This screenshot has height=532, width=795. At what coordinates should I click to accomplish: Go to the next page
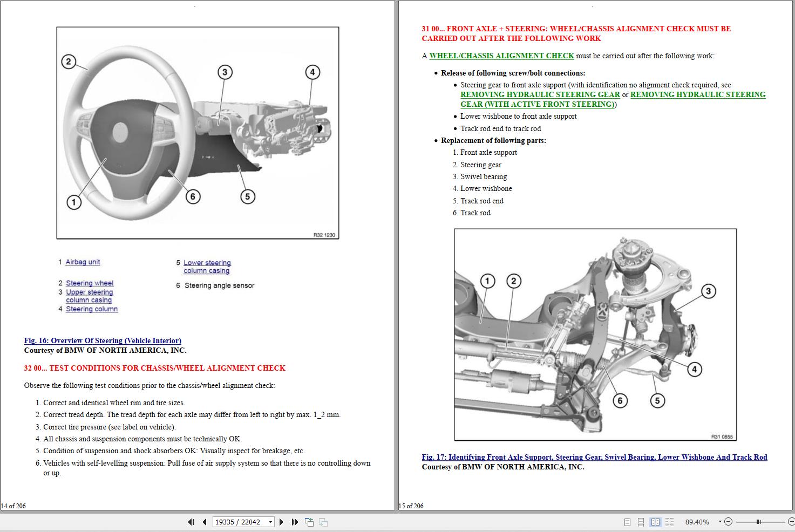[281, 522]
